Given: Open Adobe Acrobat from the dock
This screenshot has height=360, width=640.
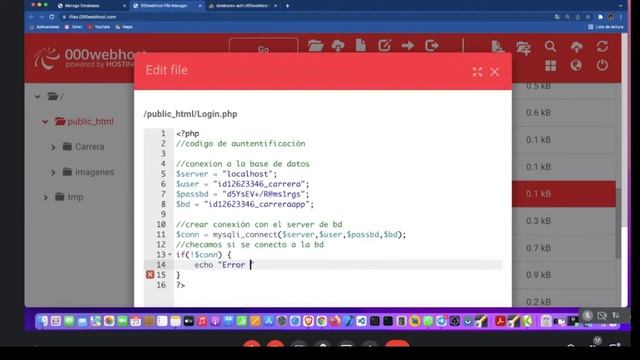Looking at the screenshot, I should point(500,321).
